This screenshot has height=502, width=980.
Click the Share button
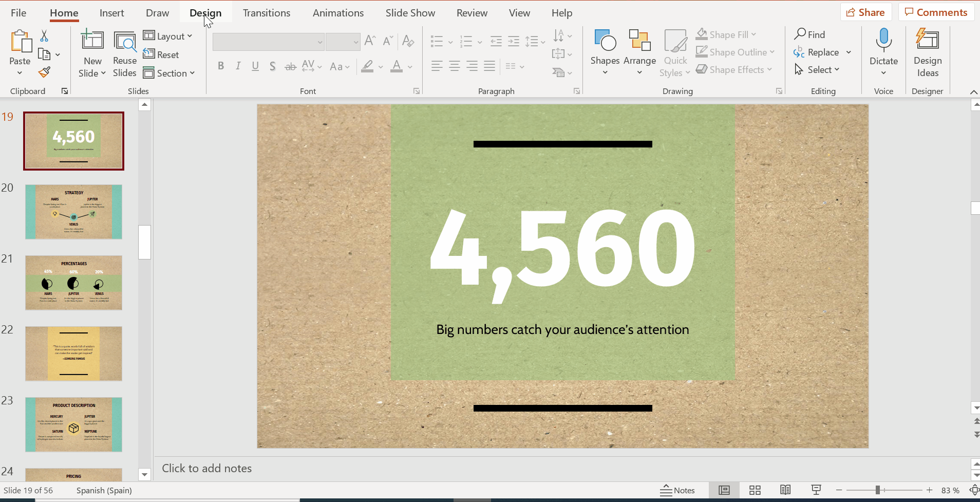tap(865, 12)
